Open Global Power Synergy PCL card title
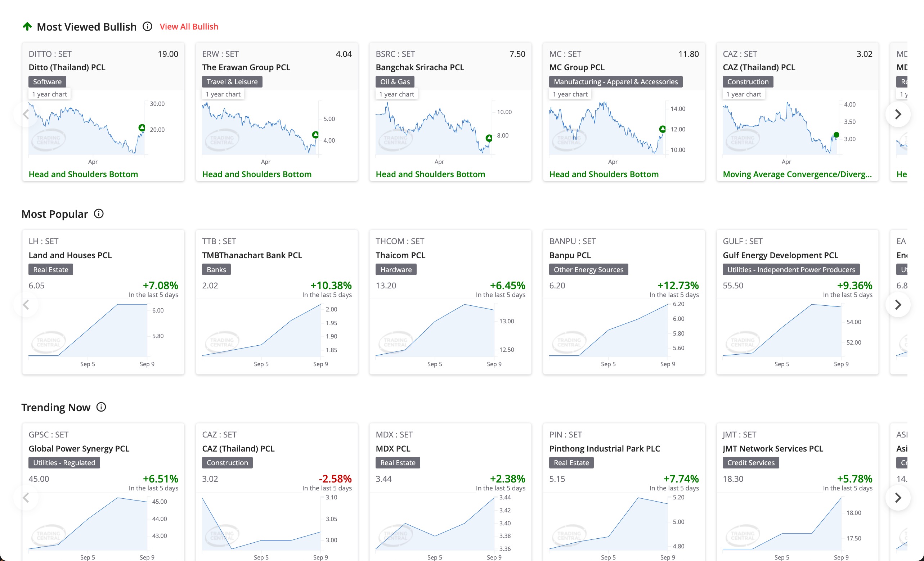Viewport: 924px width, 561px height. coord(79,449)
